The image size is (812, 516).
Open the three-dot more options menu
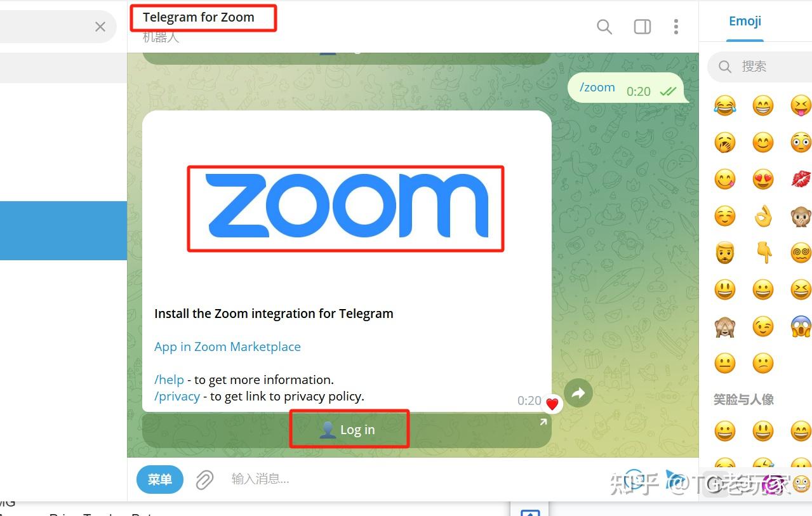(676, 27)
